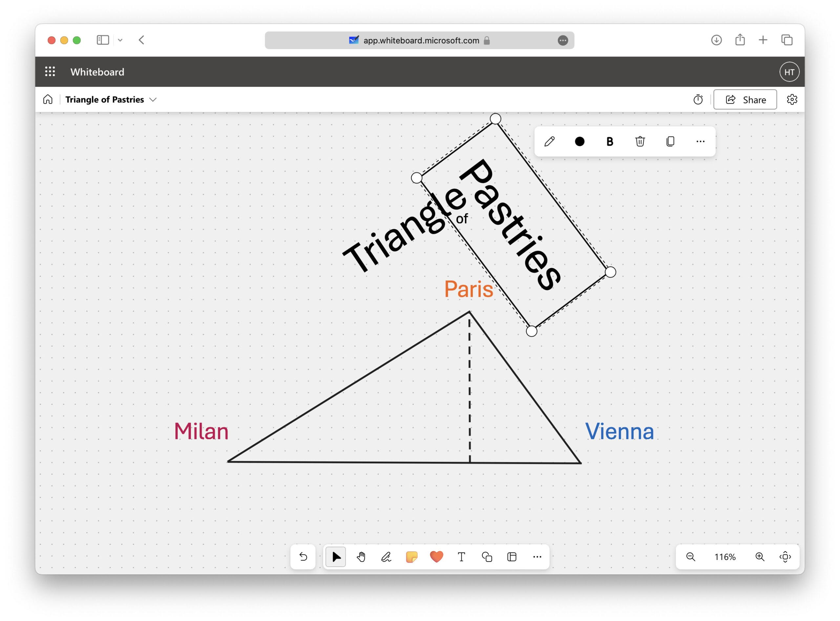Add a sticky note
840x621 pixels.
411,556
